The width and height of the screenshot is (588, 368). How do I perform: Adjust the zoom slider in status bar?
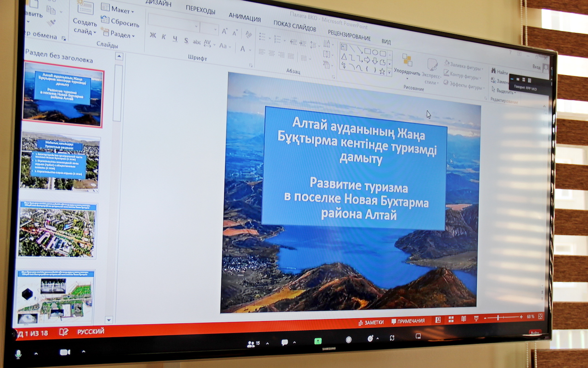[x=503, y=317]
